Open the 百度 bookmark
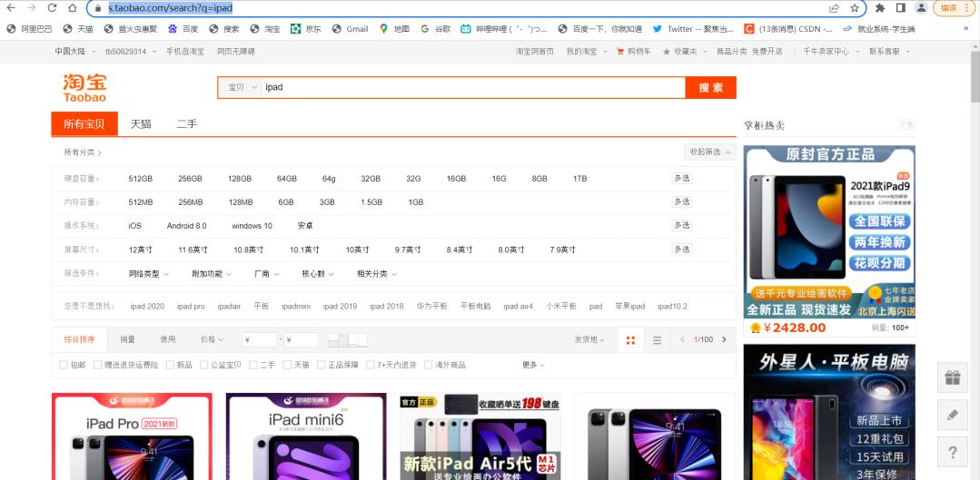 pyautogui.click(x=183, y=29)
